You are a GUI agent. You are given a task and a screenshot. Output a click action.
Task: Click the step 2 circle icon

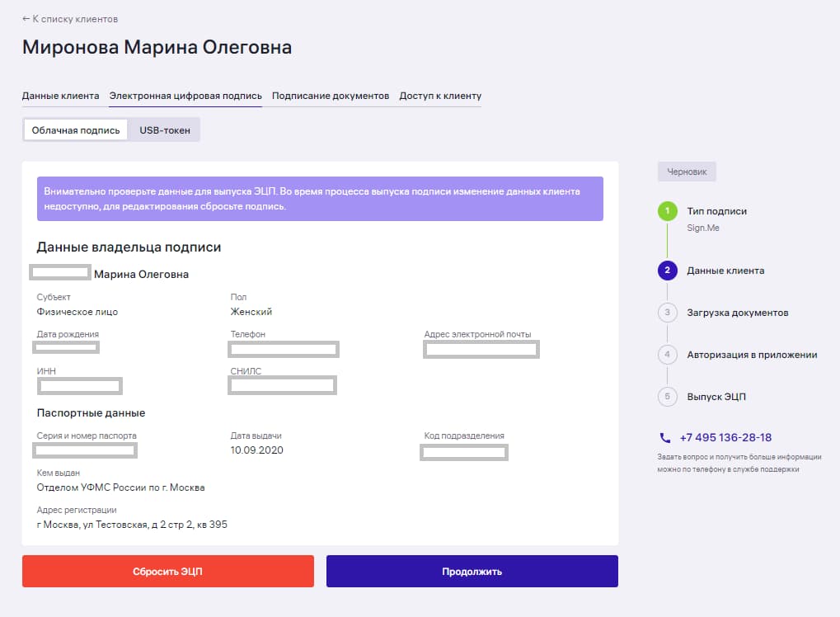point(667,271)
